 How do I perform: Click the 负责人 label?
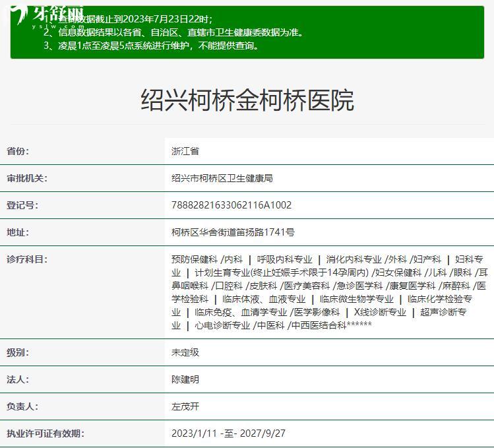(x=22, y=406)
